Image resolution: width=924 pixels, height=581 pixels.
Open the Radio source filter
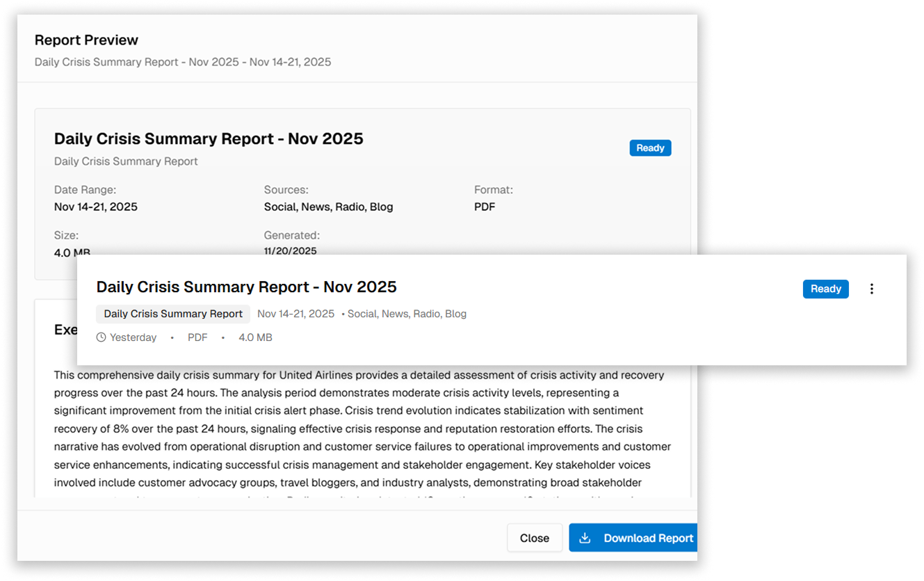click(x=426, y=313)
